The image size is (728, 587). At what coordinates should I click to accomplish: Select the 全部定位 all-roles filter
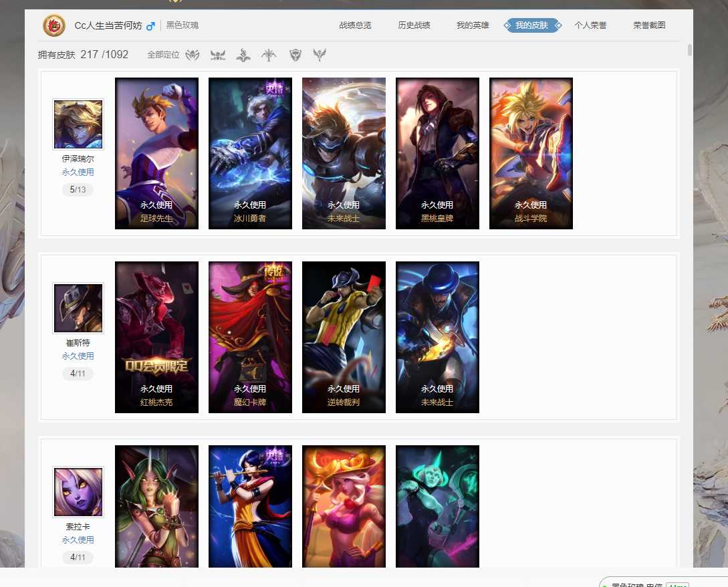click(163, 55)
